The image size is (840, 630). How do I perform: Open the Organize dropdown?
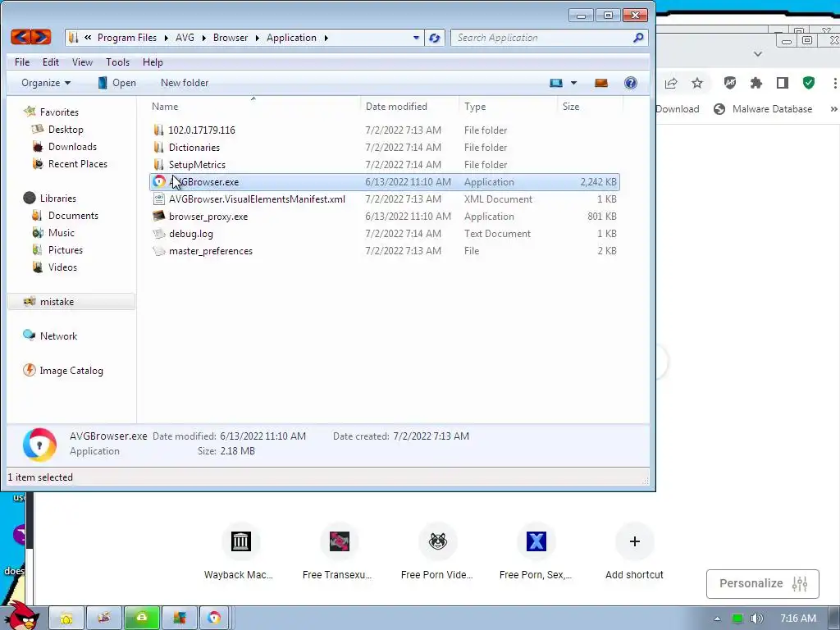[x=46, y=83]
